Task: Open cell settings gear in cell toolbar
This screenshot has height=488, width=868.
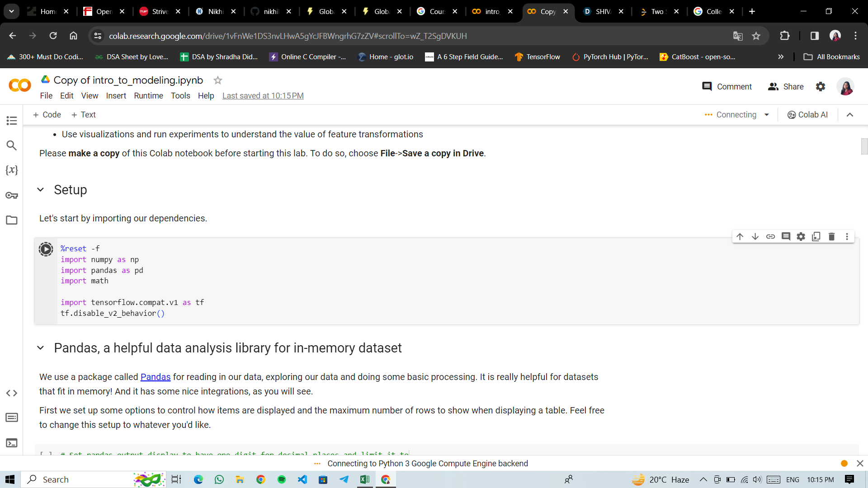Action: pos(801,236)
